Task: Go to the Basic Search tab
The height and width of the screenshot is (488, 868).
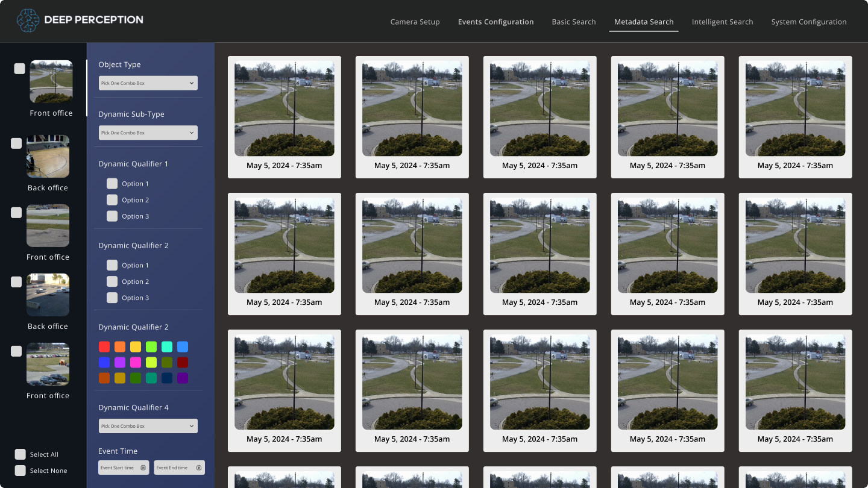Action: (x=574, y=22)
